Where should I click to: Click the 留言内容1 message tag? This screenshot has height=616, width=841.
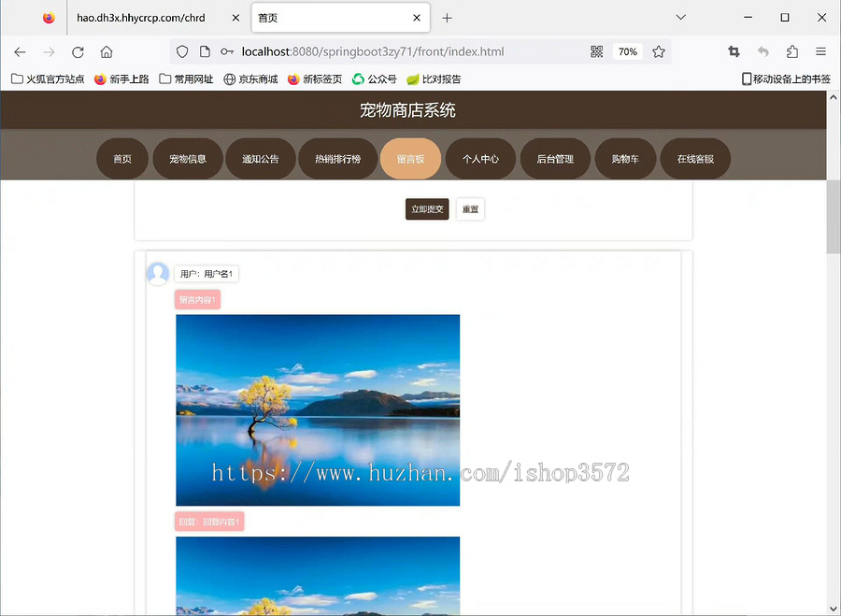[197, 299]
